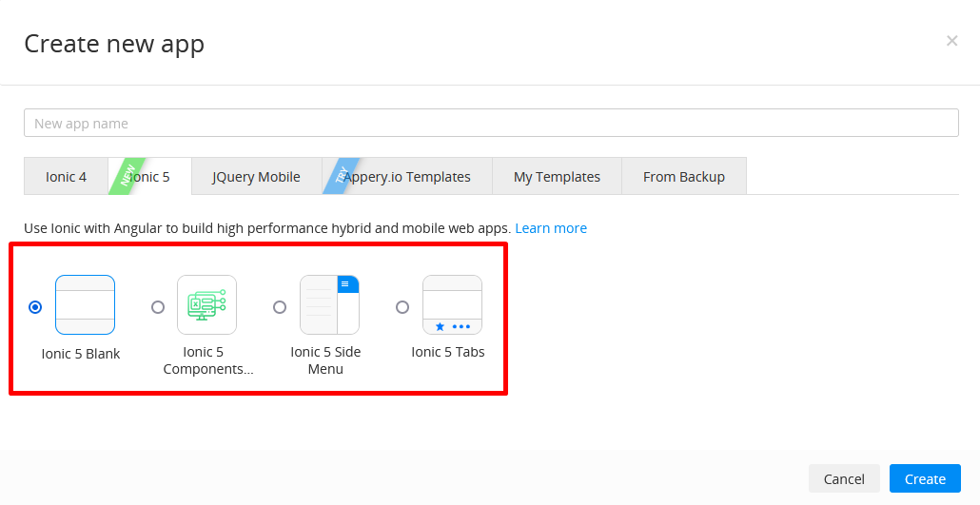Image resolution: width=980 pixels, height=505 pixels.
Task: Click the Ionic 5 Components label text
Action: (208, 360)
